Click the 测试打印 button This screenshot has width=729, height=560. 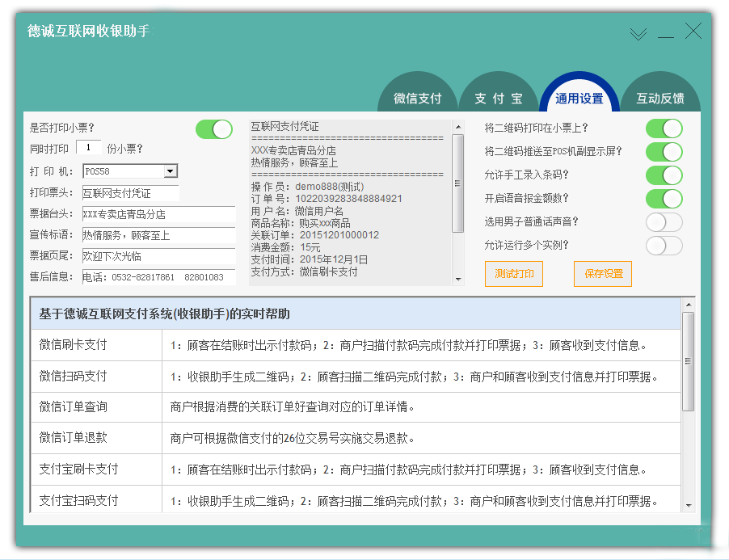[514, 274]
